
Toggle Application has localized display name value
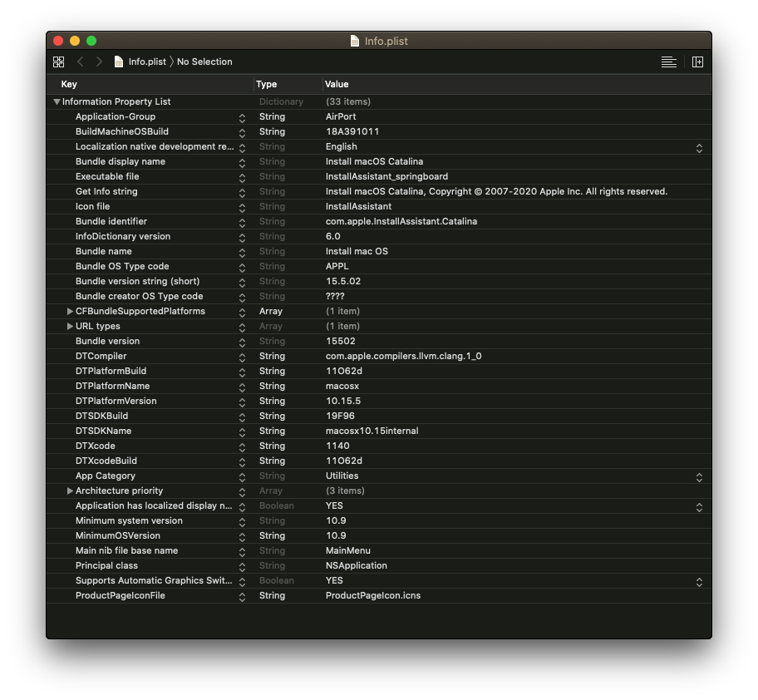(699, 506)
